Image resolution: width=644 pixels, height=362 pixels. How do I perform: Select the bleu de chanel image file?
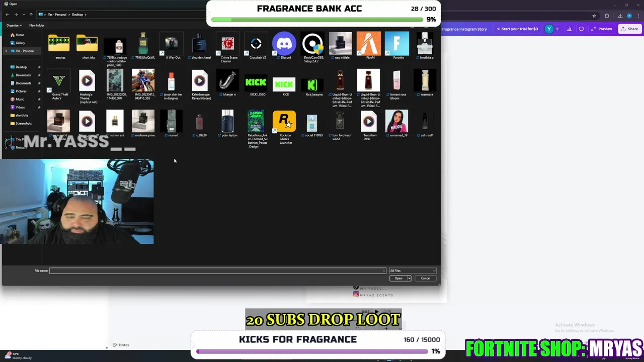tap(200, 46)
